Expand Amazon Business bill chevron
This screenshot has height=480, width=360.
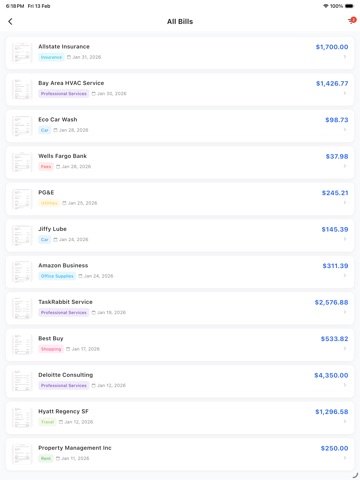point(345,276)
